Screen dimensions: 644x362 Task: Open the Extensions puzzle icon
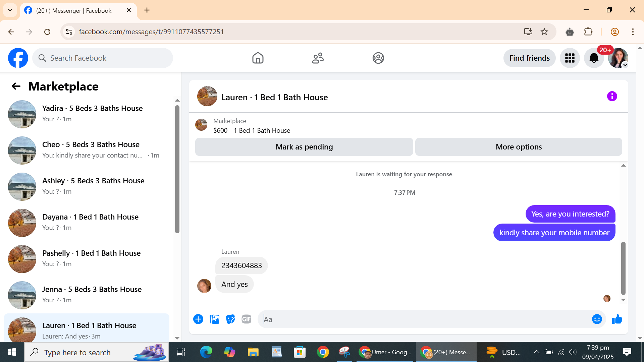pos(588,32)
